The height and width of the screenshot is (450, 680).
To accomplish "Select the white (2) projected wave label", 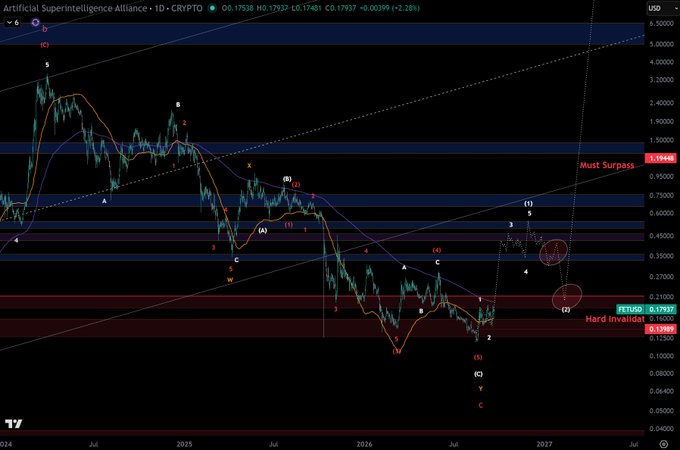I will click(x=566, y=310).
